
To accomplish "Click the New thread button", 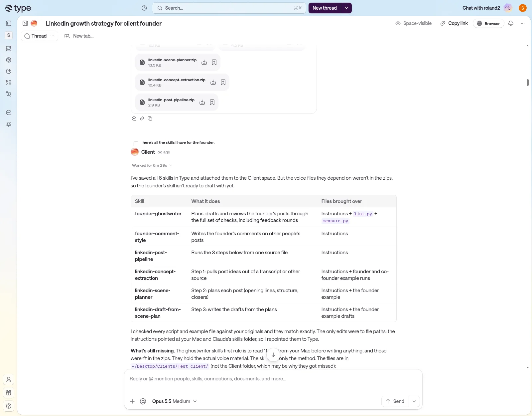I will [325, 8].
